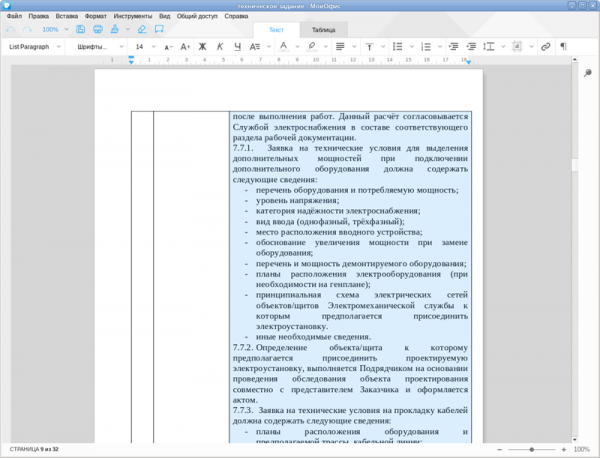Insert a hyperlink with chain icon

pyautogui.click(x=546, y=47)
